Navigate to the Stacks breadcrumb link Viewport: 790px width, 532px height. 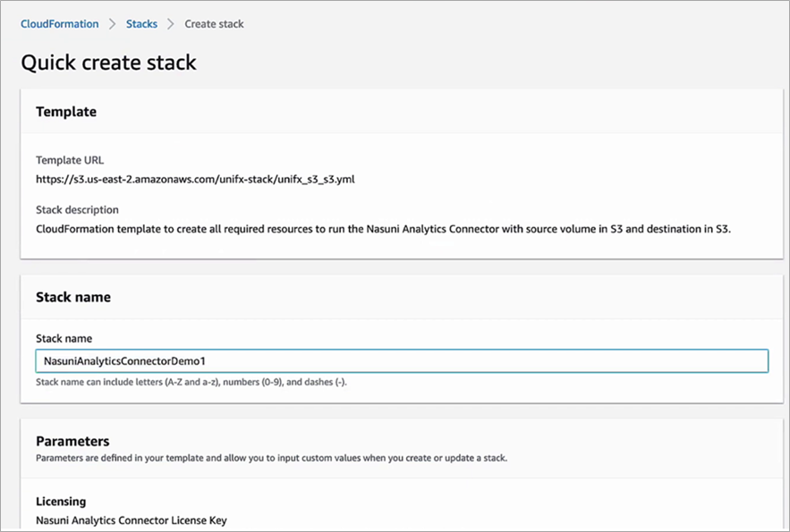coord(141,24)
